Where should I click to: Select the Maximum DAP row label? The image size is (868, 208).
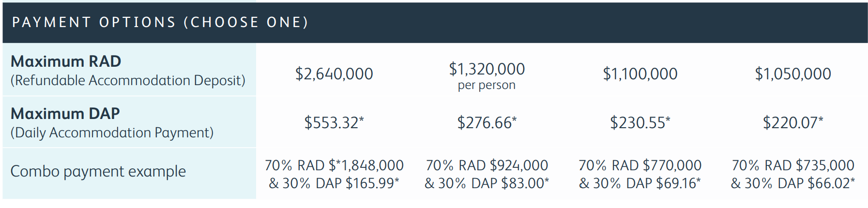(x=65, y=114)
